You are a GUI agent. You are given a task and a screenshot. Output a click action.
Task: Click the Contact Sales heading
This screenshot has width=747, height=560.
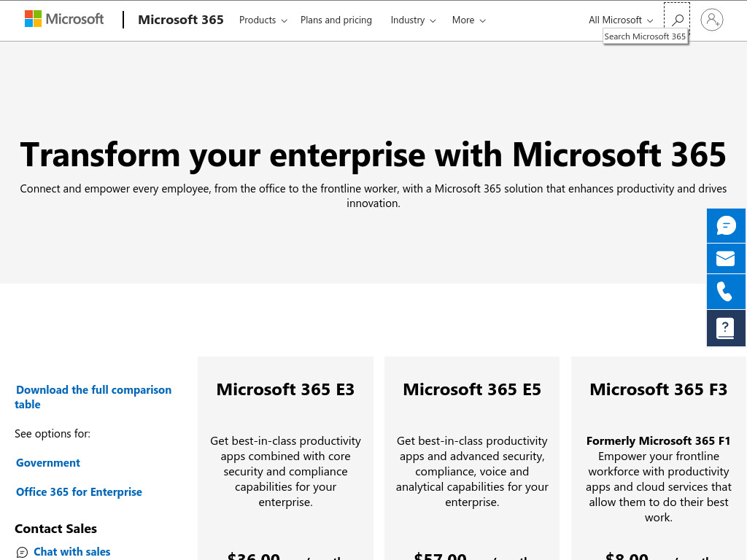pos(55,529)
